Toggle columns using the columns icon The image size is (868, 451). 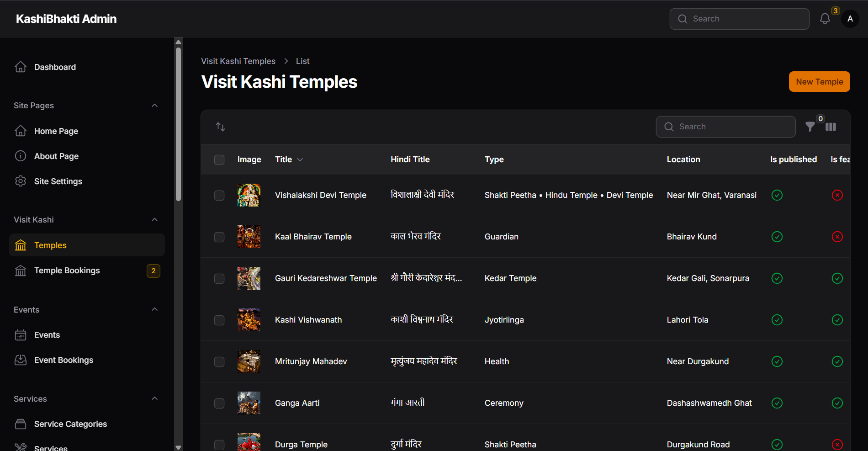[x=831, y=127]
